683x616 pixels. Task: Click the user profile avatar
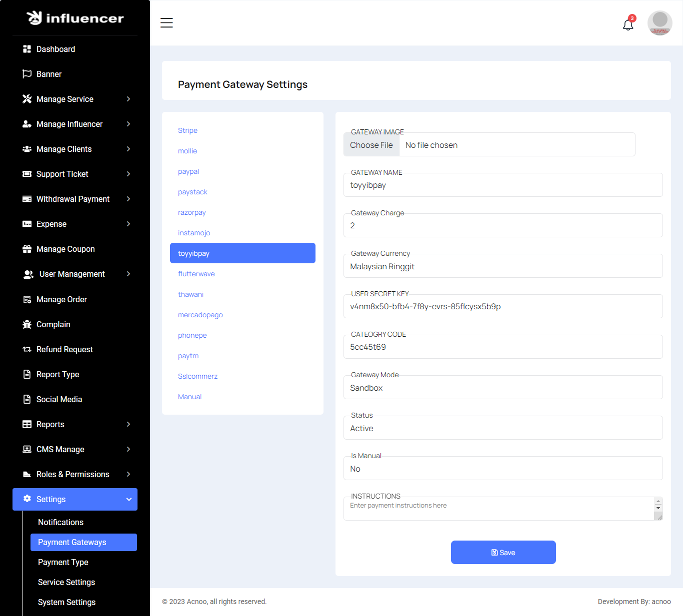click(x=659, y=23)
